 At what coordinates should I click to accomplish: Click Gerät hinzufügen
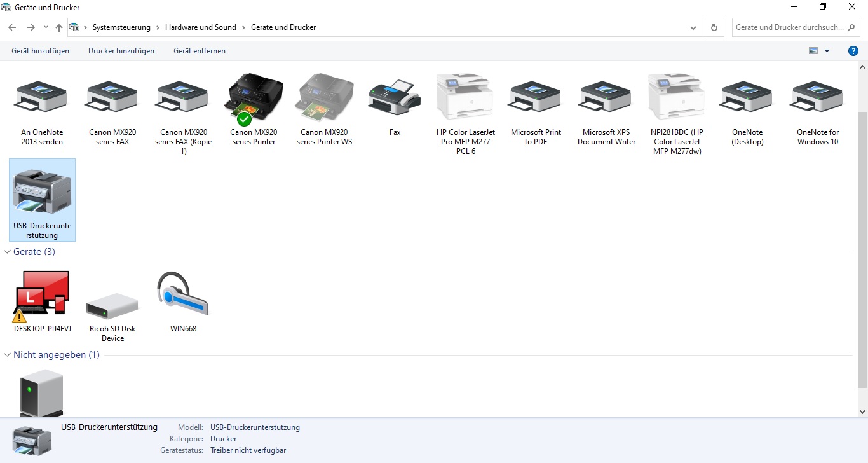click(41, 51)
